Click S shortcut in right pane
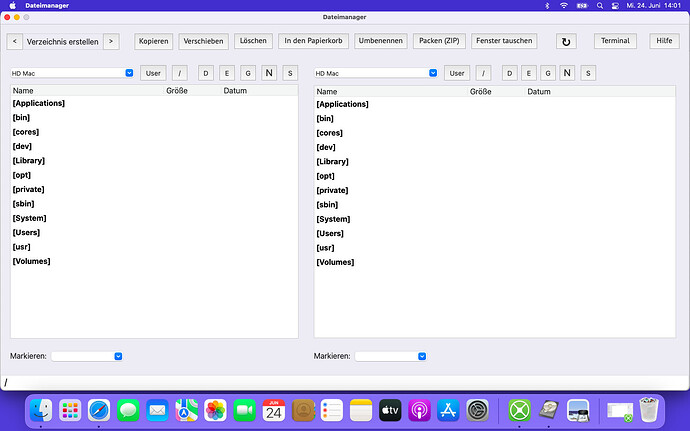This screenshot has height=431, width=690. [588, 73]
